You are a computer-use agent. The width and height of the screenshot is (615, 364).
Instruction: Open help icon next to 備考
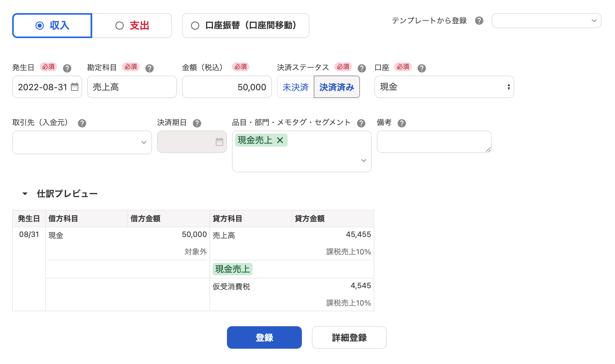pyautogui.click(x=402, y=123)
